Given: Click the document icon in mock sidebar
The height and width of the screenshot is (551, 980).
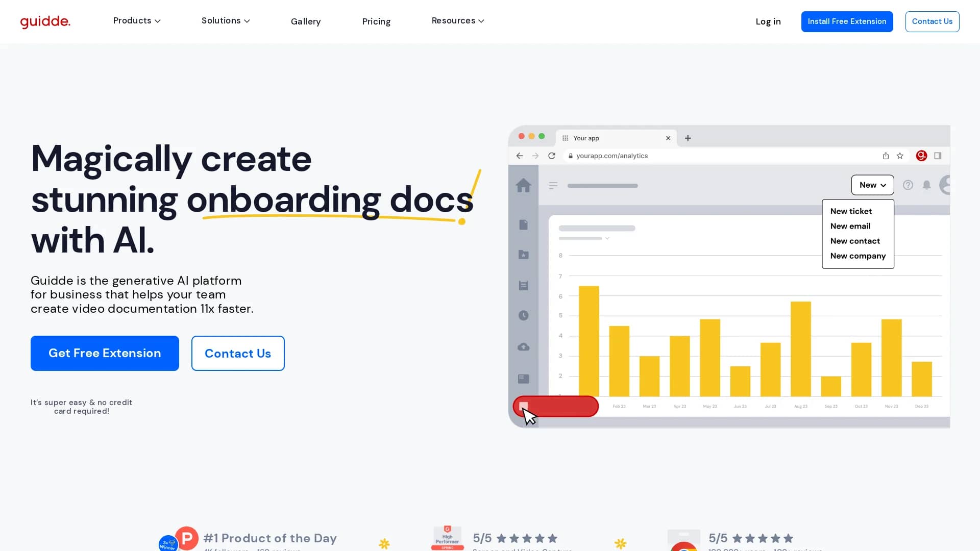Looking at the screenshot, I should point(523,224).
